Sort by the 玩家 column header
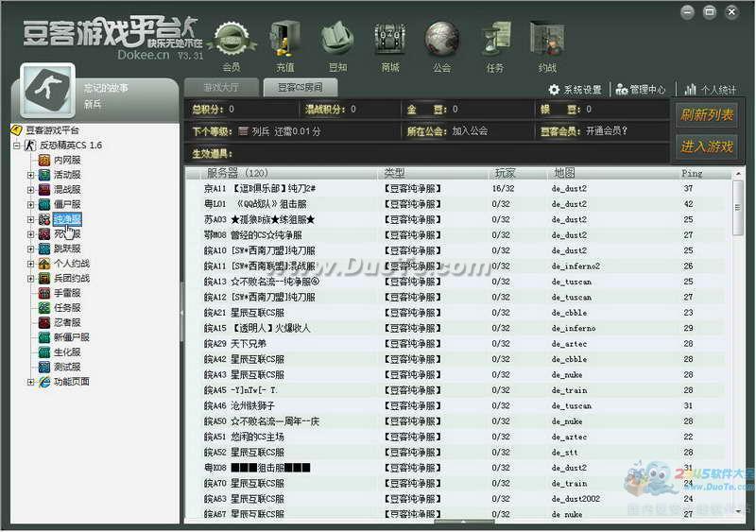This screenshot has width=756, height=532. pos(517,173)
